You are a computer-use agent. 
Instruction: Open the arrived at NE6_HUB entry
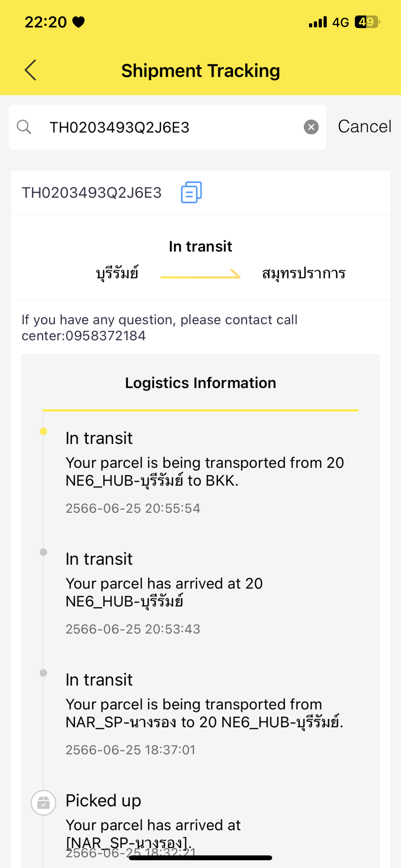(x=164, y=593)
